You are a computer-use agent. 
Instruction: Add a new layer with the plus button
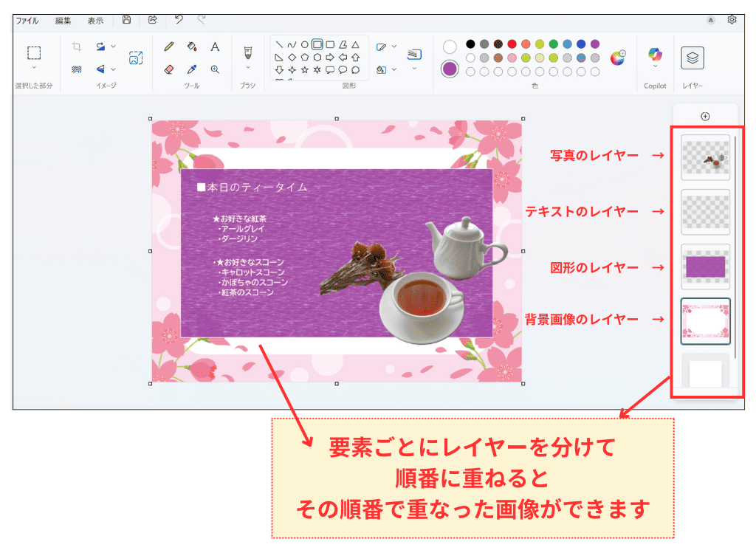coord(705,116)
